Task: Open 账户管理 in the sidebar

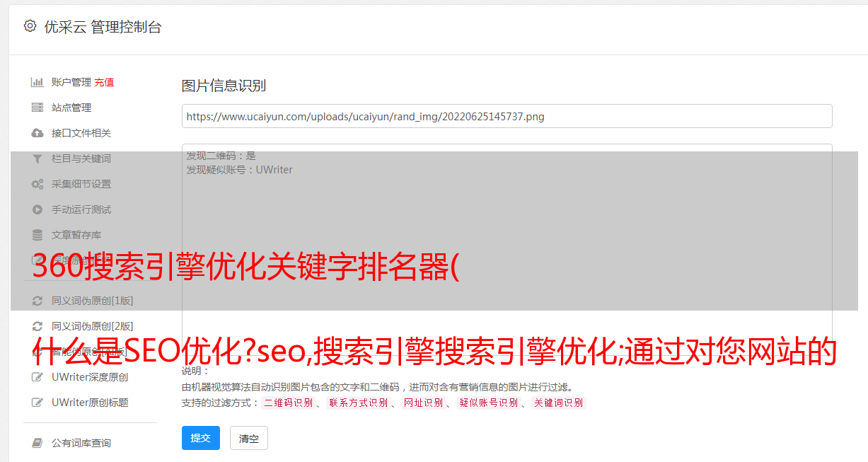Action: tap(71, 82)
